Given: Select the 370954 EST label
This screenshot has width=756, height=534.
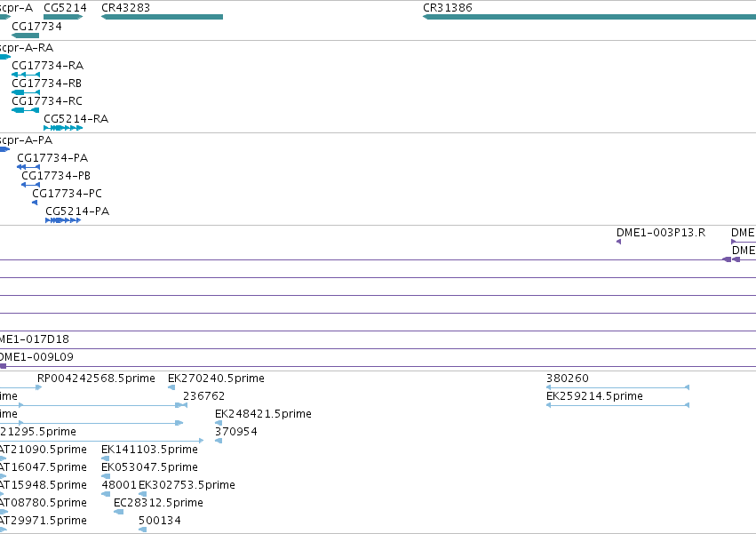Looking at the screenshot, I should 236,432.
